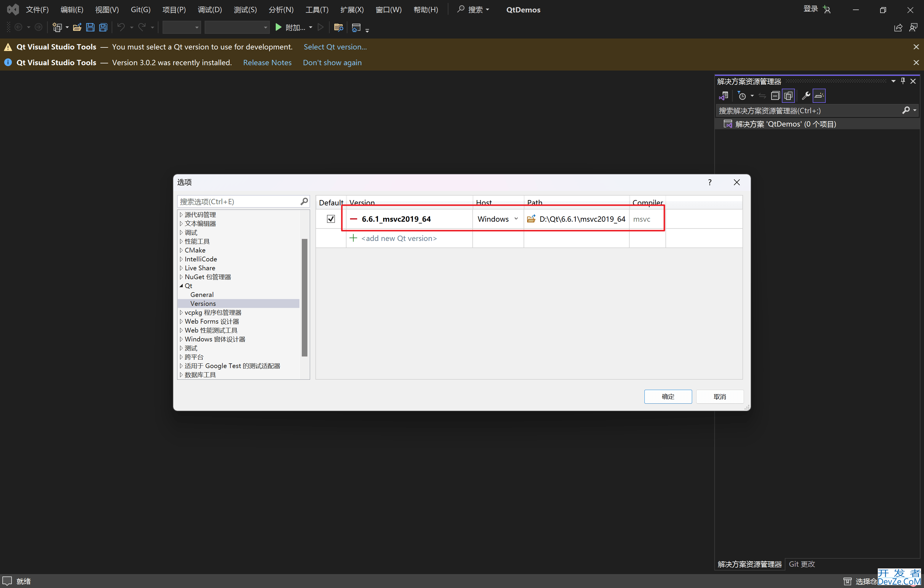
Task: Open the Git(G) menu
Action: pos(140,9)
